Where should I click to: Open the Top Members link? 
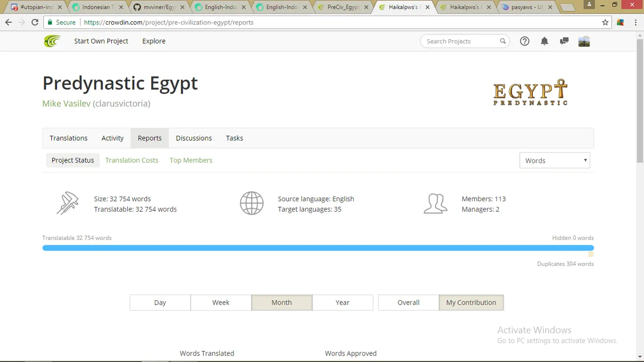(x=191, y=160)
